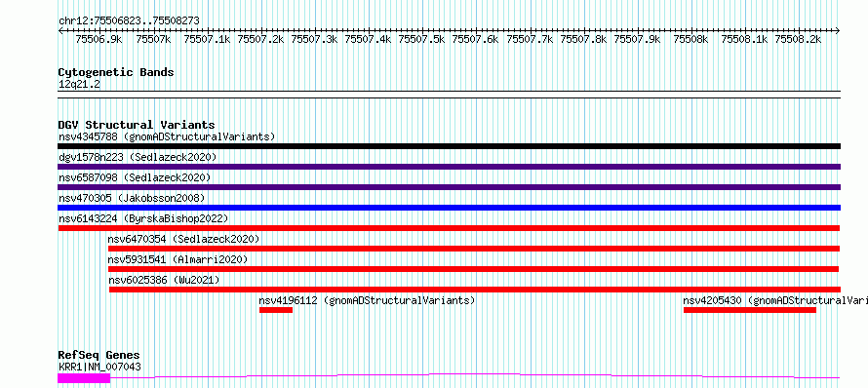
Task: Click the 75506.9k ruler tick label
Action: tap(99, 39)
